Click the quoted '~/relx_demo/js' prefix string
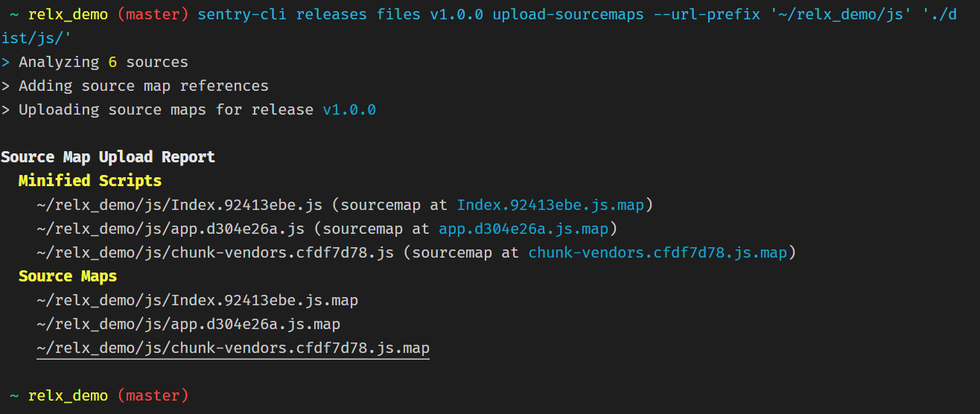 [x=837, y=15]
